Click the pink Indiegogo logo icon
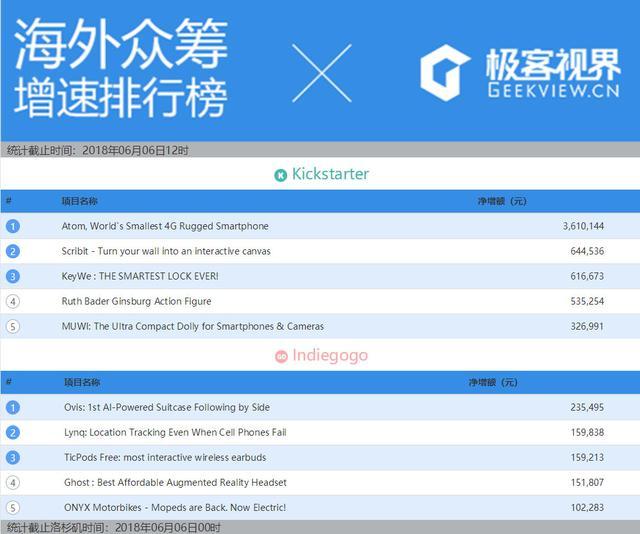640x534 pixels. point(282,356)
